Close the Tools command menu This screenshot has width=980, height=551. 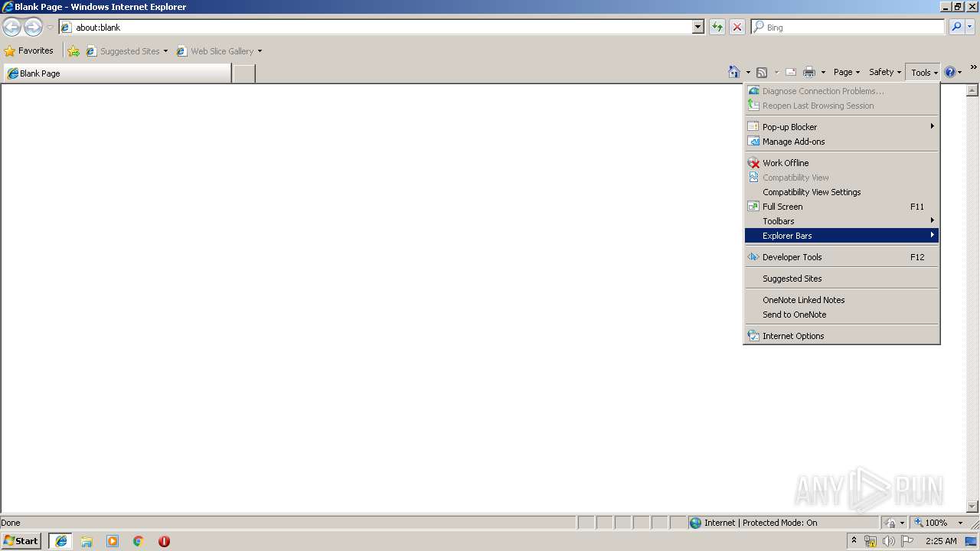(924, 73)
